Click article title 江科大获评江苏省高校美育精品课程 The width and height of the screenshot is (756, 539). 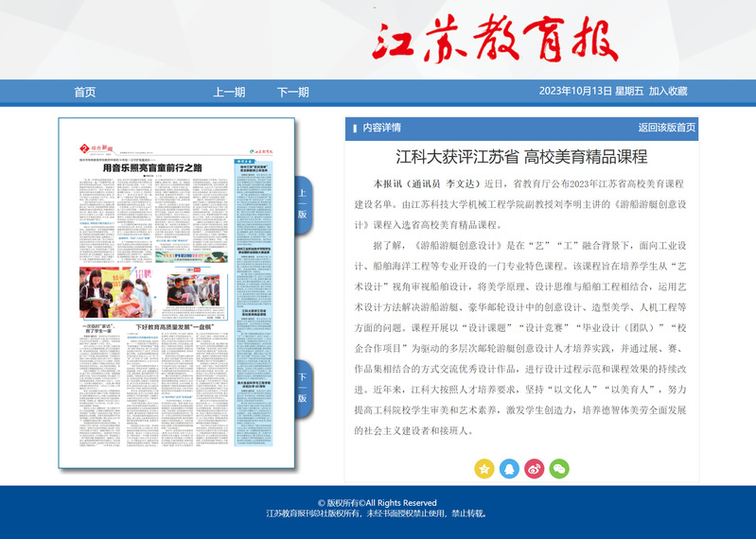click(521, 156)
